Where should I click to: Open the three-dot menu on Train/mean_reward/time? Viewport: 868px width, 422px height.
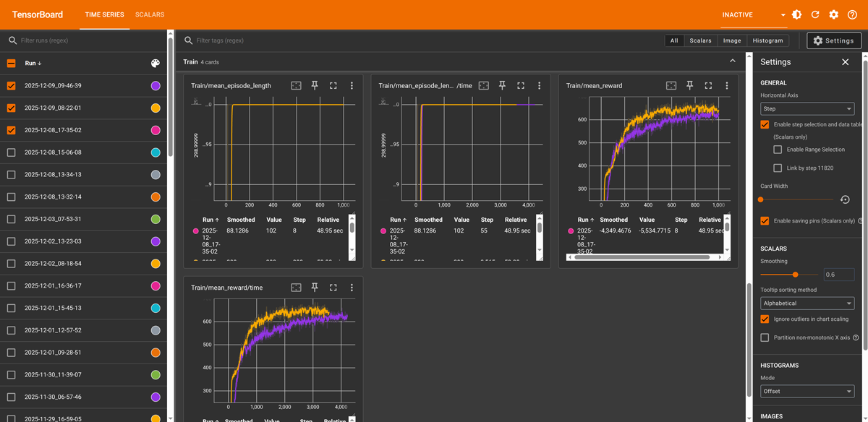(x=352, y=287)
